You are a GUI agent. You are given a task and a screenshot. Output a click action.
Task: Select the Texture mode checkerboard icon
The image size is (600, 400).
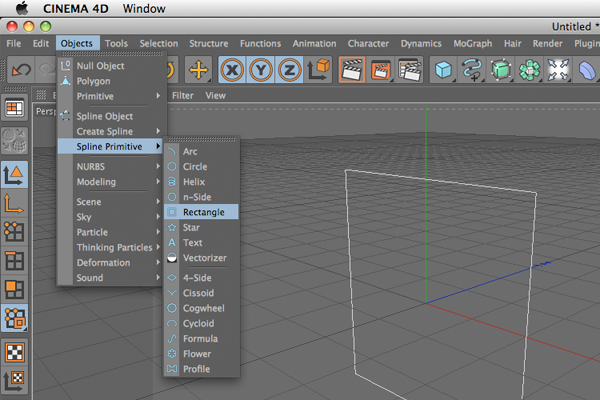tap(15, 352)
